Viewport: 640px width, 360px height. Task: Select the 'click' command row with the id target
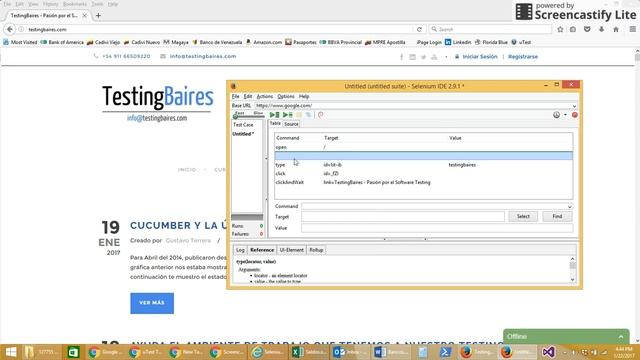coord(424,173)
